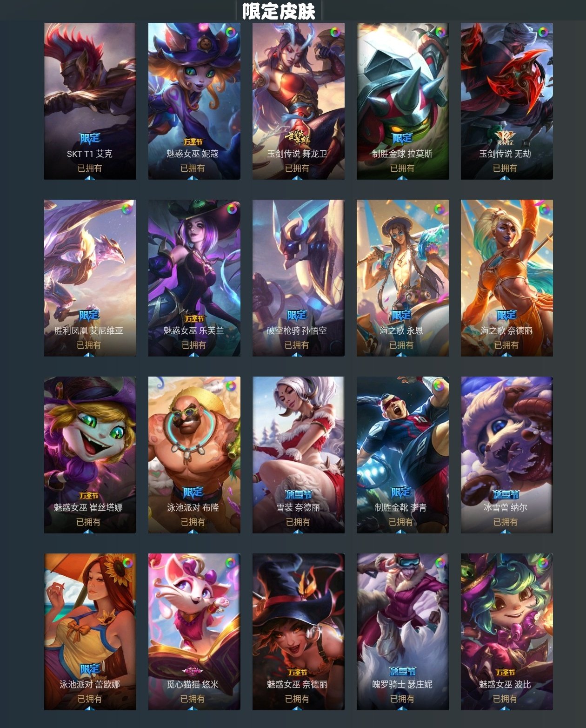
Task: Expand the blue arrow under 破空枪骑 孙悟空
Action: (x=297, y=354)
